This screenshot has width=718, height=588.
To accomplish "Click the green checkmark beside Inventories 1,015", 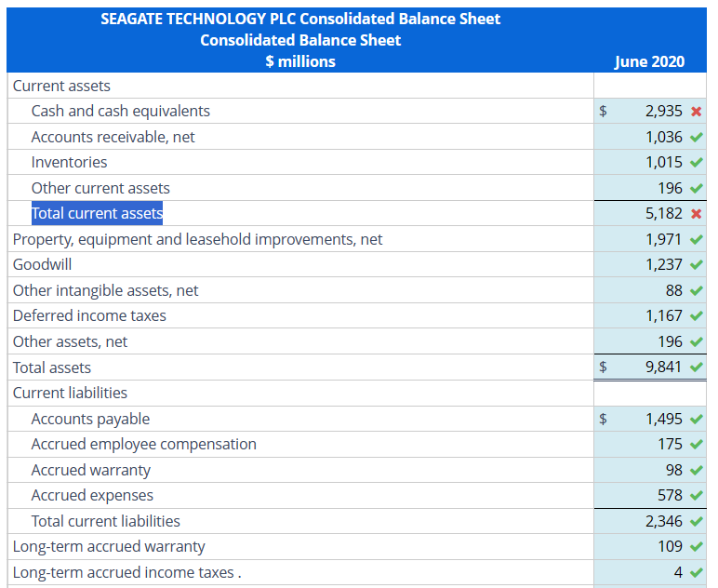I will (x=696, y=162).
